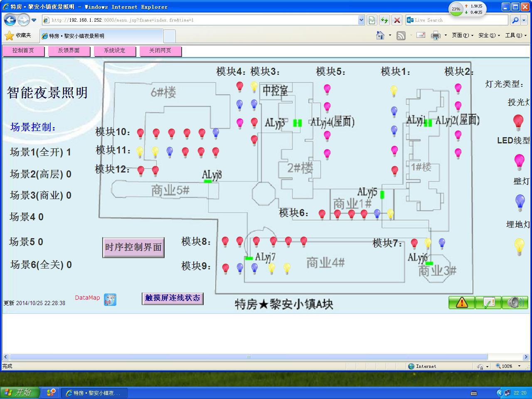Expand the 页面(P) dropdown menu
The height and width of the screenshot is (399, 532).
click(462, 36)
